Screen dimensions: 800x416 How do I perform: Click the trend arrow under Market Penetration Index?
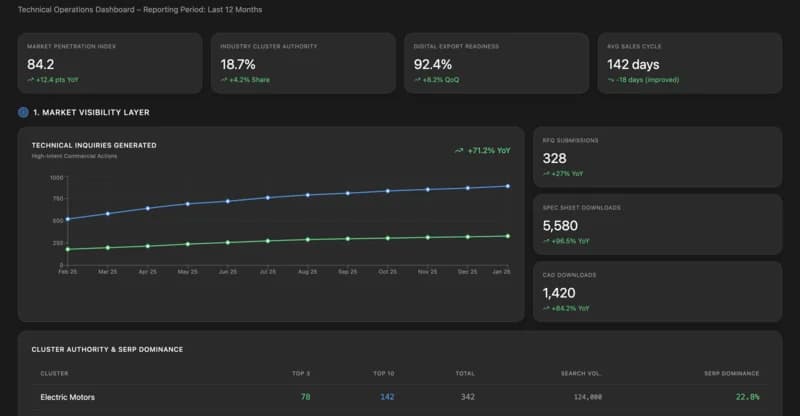(31, 79)
